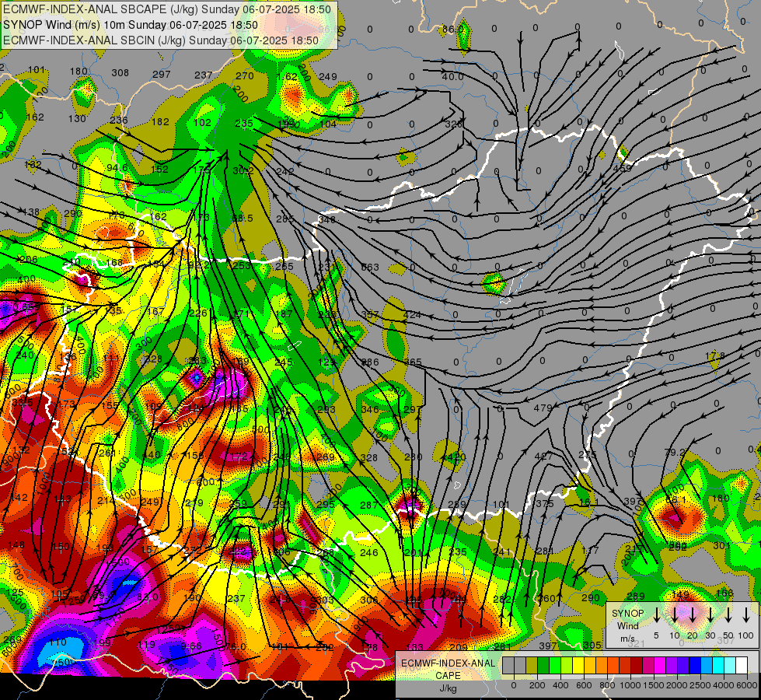
Task: Click the map value 30.2
Action: point(243,171)
